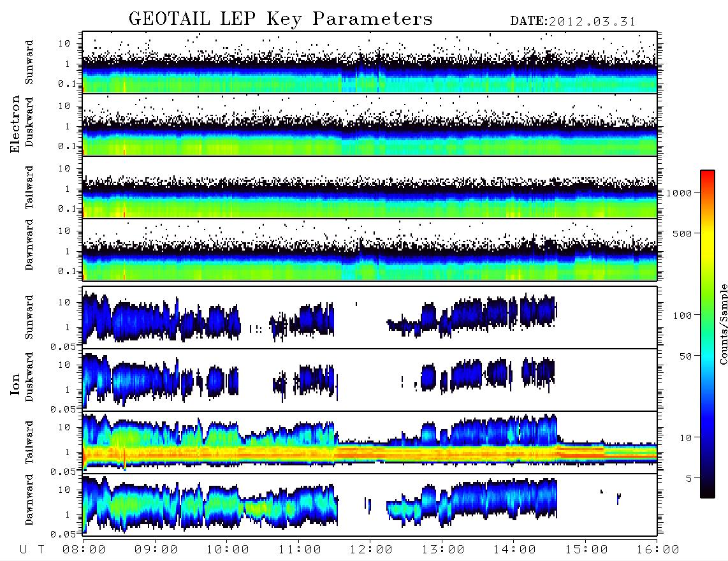Select the "16:00" time tick label
This screenshot has width=728, height=561.
click(x=658, y=550)
